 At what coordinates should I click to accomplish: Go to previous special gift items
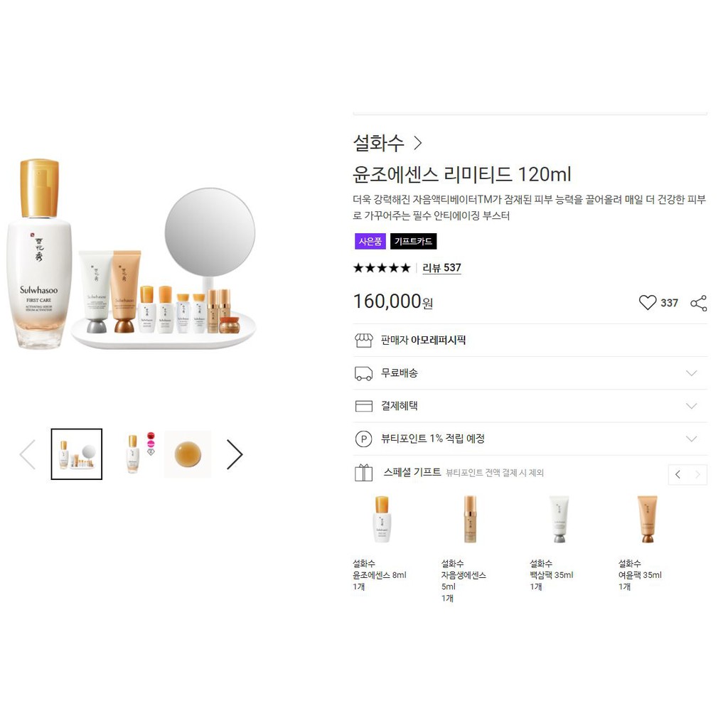(678, 474)
